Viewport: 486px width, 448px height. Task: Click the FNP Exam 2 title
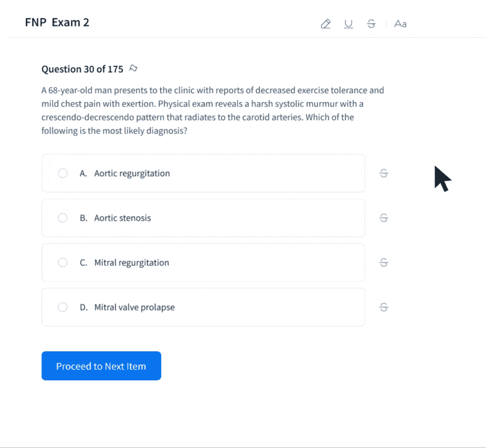[x=57, y=22]
